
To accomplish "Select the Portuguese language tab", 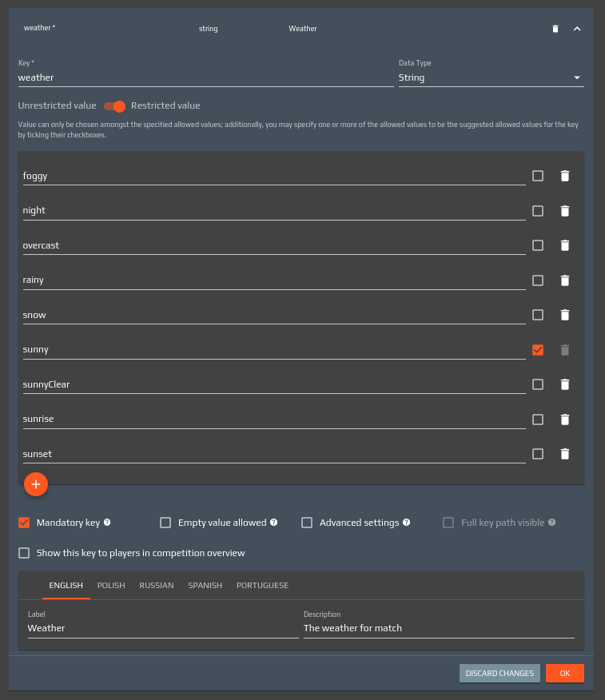I will point(262,586).
